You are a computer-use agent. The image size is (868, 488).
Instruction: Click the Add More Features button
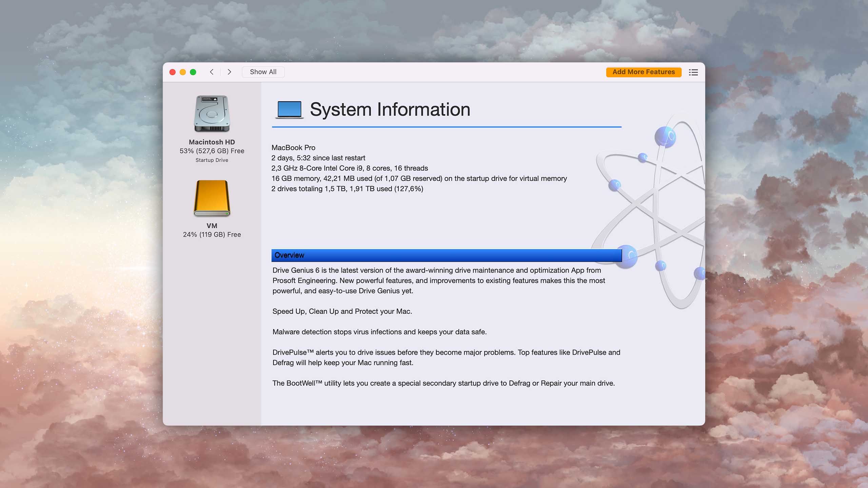[644, 72]
